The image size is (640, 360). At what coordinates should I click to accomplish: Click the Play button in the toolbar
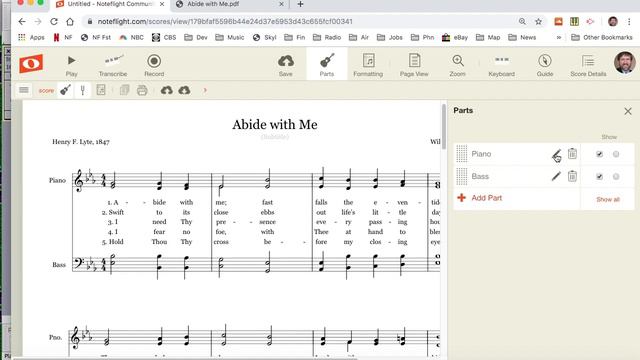[x=71, y=65]
